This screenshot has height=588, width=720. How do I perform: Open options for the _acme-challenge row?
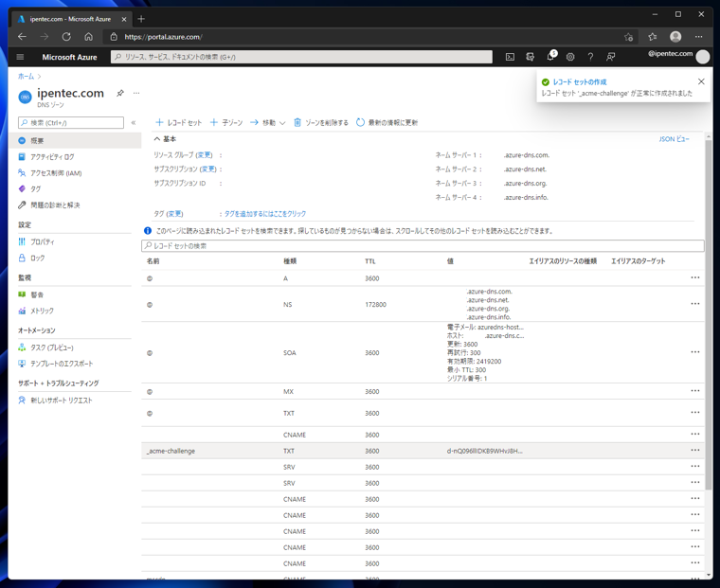(694, 450)
